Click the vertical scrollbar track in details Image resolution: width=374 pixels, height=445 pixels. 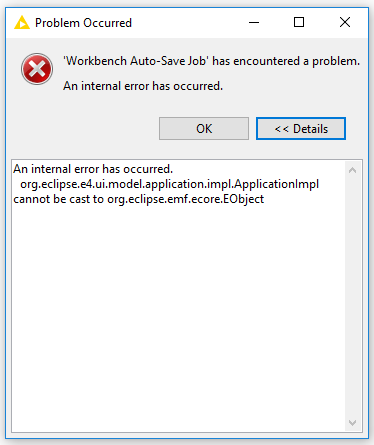[352, 297]
